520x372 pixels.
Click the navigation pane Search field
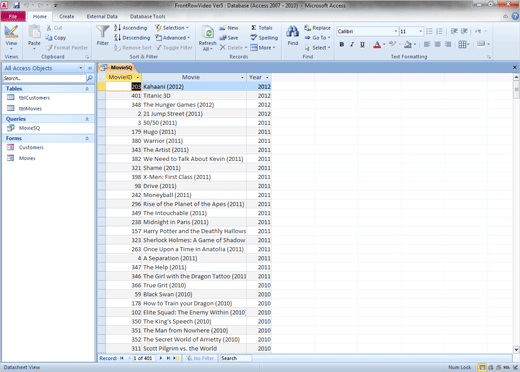coord(44,78)
